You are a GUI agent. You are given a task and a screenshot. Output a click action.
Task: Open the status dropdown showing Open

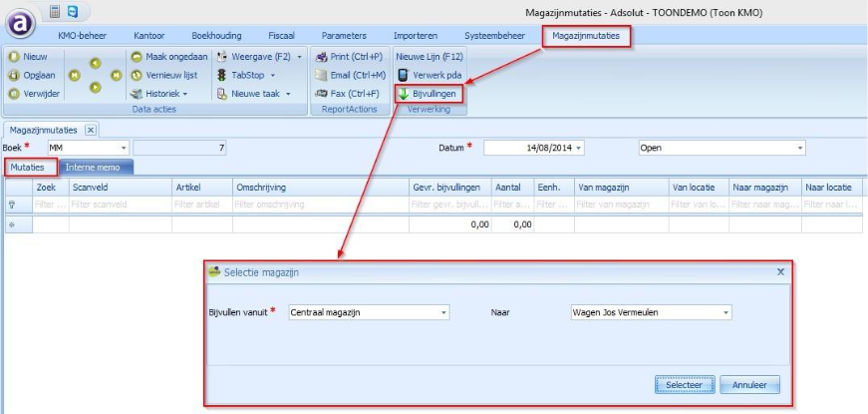coord(800,148)
